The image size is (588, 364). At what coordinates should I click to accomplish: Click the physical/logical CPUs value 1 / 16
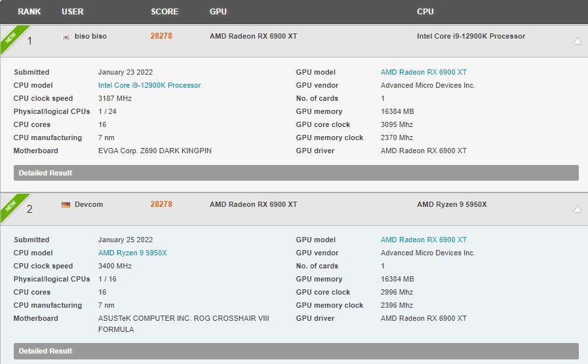pyautogui.click(x=108, y=279)
